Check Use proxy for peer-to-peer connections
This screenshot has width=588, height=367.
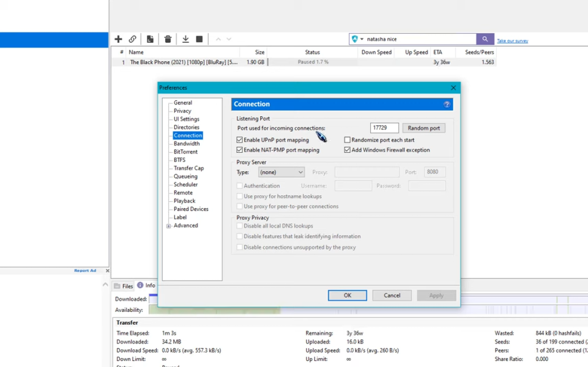click(x=240, y=207)
